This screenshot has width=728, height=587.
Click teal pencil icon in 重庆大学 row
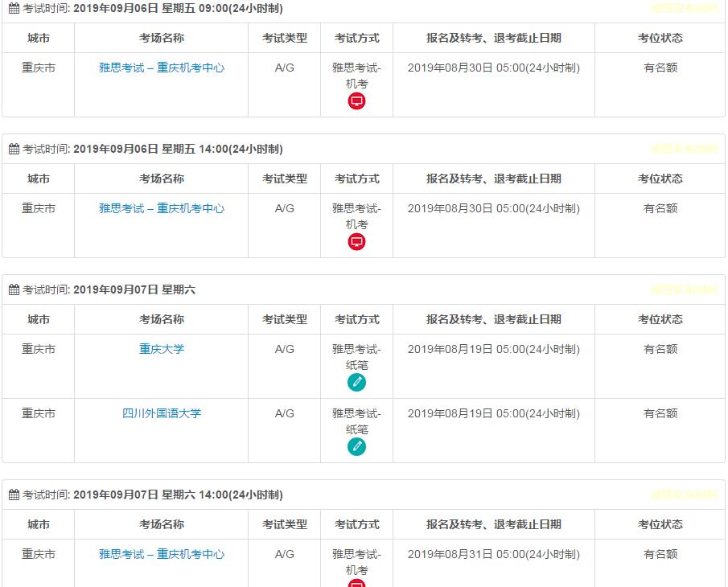pyautogui.click(x=356, y=383)
